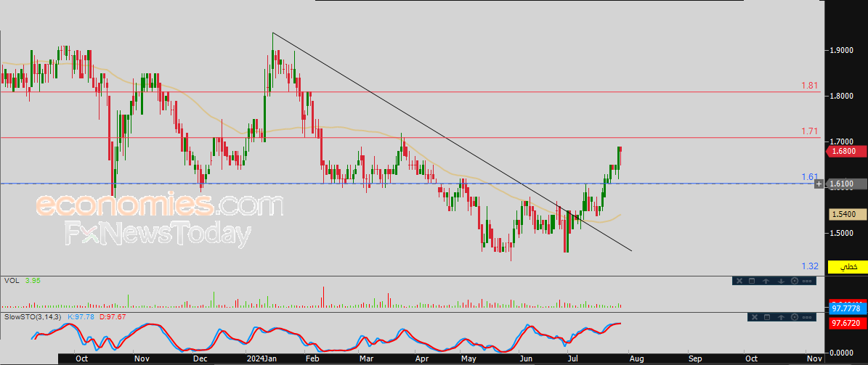Click 1.8000 on the price axis
This screenshot has height=365, width=868.
click(x=841, y=97)
